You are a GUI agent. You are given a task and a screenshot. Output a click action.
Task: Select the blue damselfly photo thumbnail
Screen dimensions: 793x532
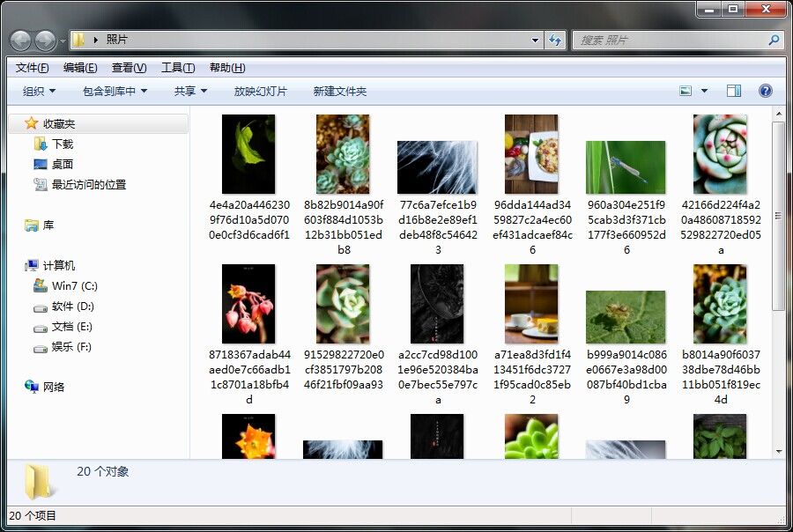click(626, 167)
